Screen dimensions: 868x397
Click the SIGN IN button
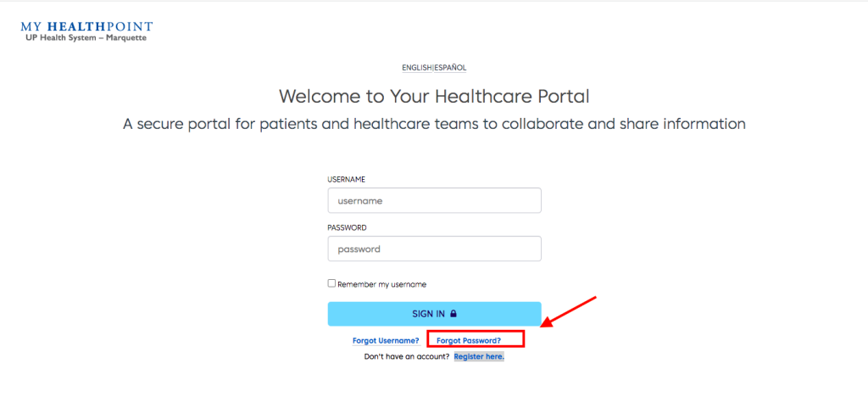click(435, 313)
